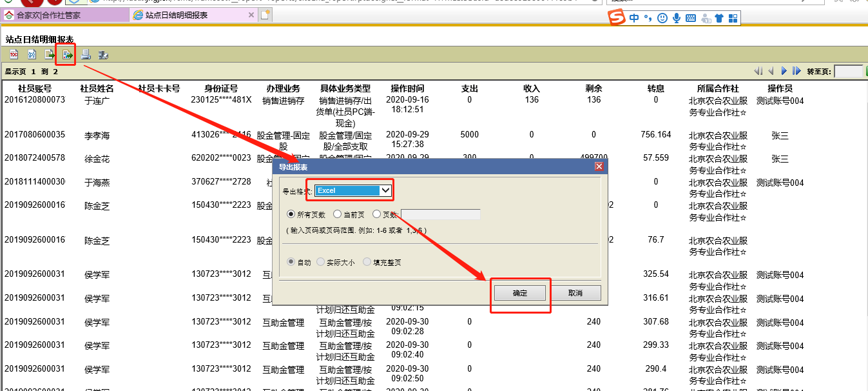Click the 操作时间 column header

coord(407,88)
